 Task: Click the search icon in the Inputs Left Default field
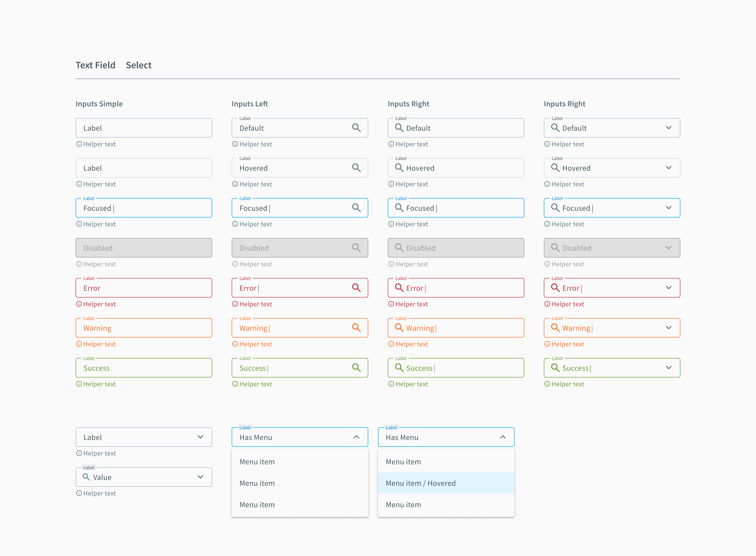pos(356,128)
